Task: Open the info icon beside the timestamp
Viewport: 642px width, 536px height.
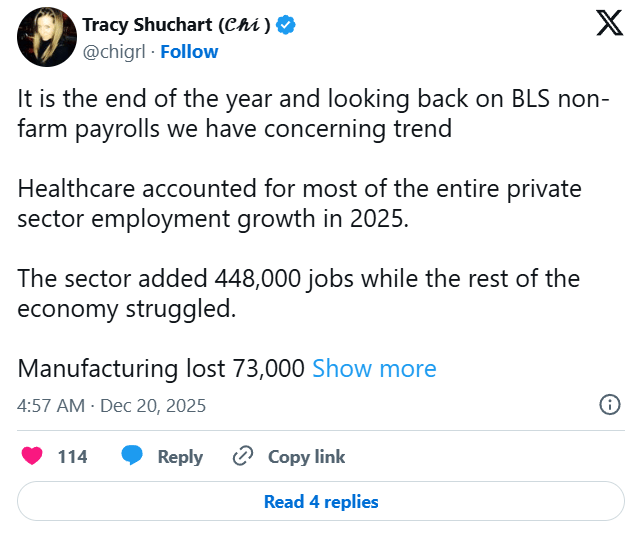Action: click(x=609, y=405)
